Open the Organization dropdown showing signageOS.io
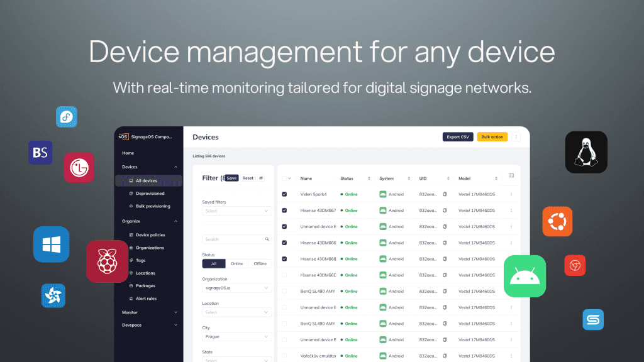 [236, 288]
